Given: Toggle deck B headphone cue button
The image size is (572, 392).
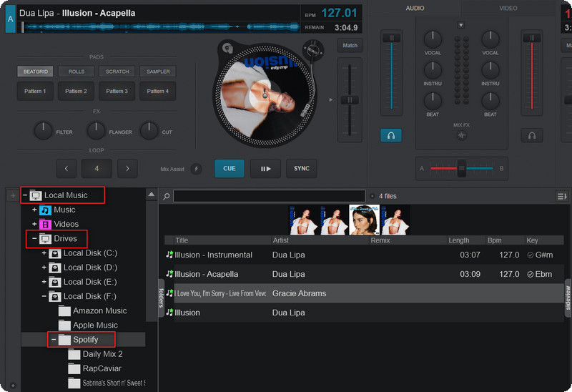Looking at the screenshot, I should [x=532, y=135].
